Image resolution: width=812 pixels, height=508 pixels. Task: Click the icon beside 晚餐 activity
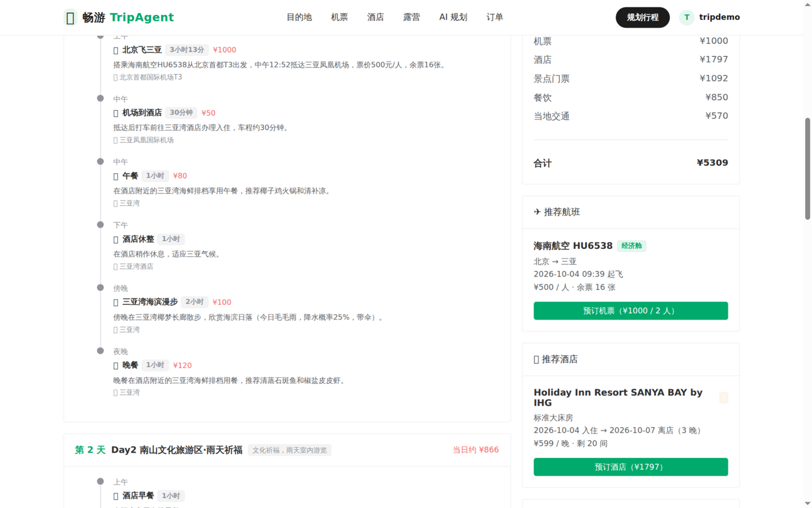116,366
